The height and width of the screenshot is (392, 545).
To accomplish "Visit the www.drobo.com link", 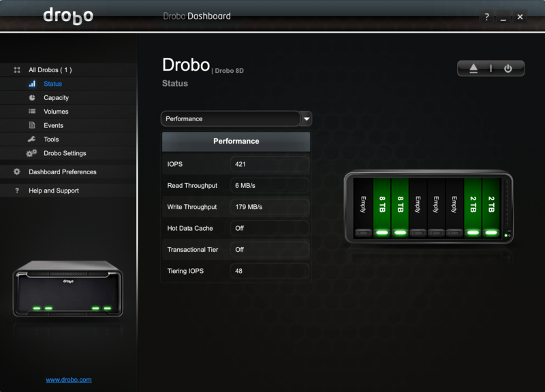I will (x=68, y=380).
